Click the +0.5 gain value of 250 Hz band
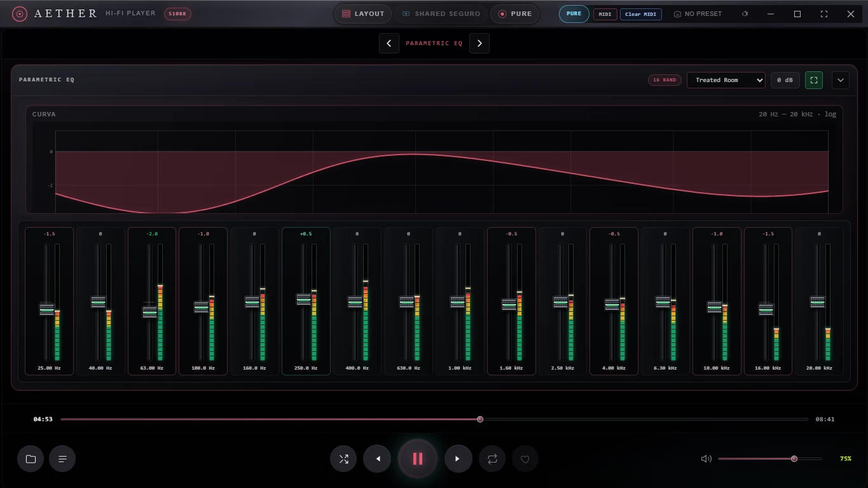Viewport: 868px width, 488px height. click(x=306, y=234)
